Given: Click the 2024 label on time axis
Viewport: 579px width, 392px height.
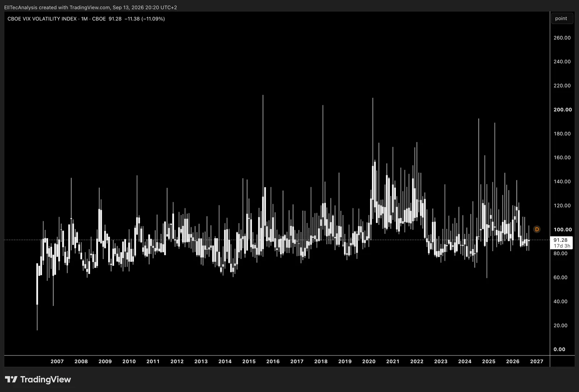Looking at the screenshot, I should point(465,361).
